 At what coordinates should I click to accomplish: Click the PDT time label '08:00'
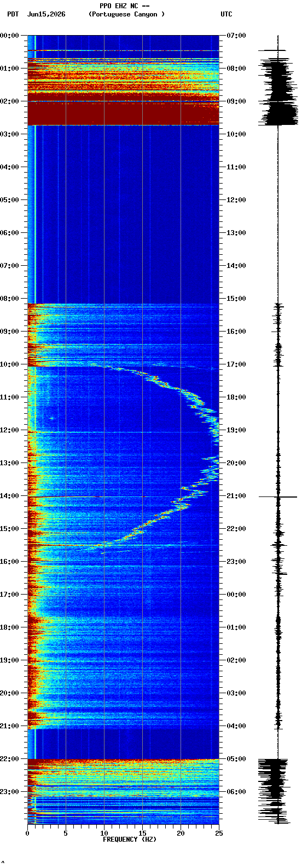(10, 299)
